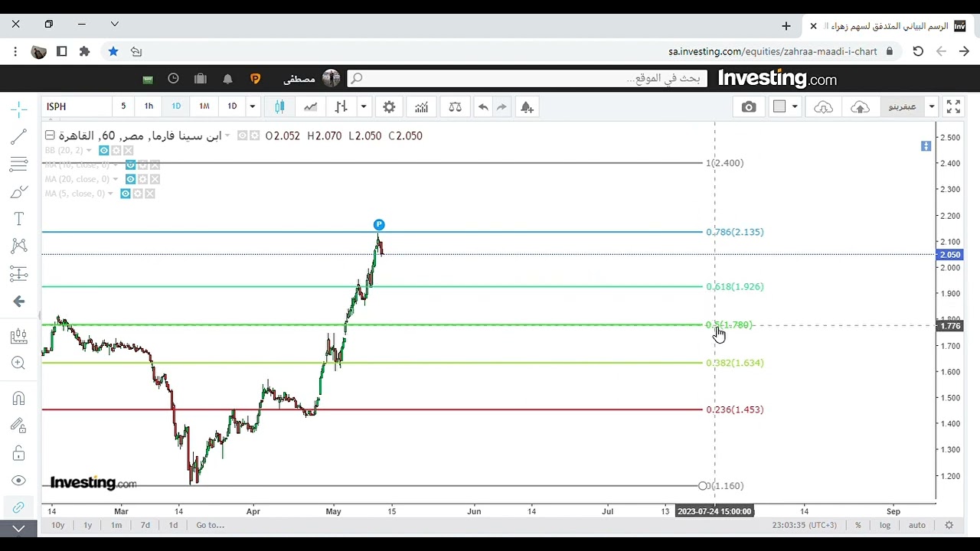Toggle magnet mode in the sidebar
This screenshot has width=980, height=551.
pyautogui.click(x=19, y=398)
